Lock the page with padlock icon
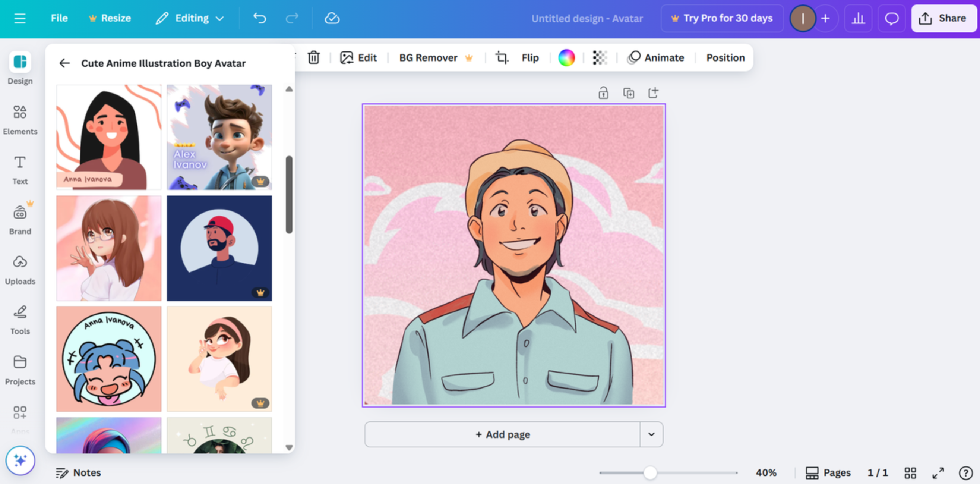 tap(603, 92)
